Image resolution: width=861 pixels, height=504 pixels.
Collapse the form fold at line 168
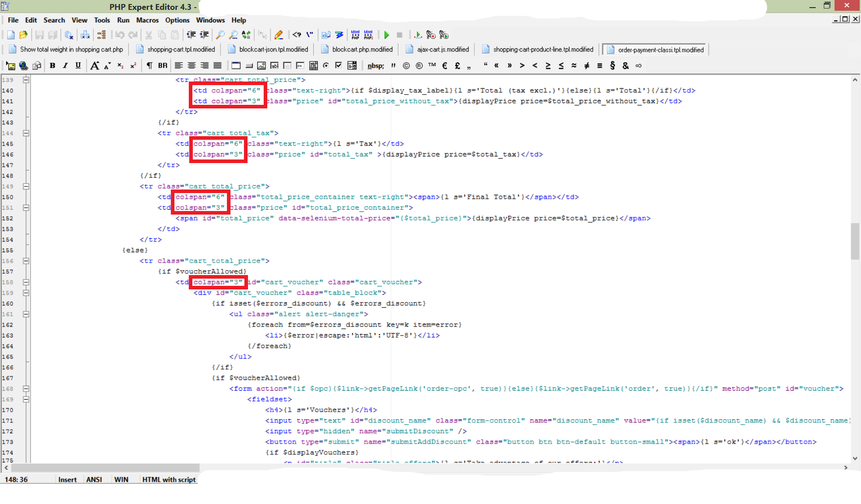(26, 389)
